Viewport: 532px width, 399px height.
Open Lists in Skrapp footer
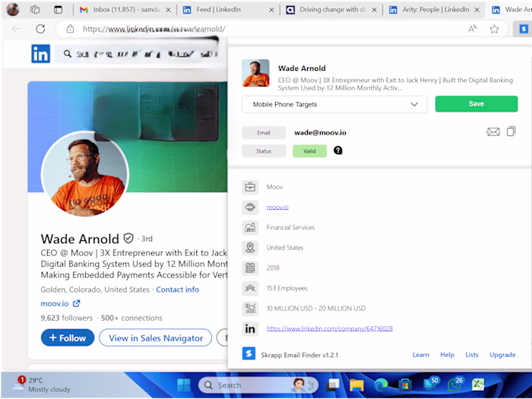click(472, 355)
